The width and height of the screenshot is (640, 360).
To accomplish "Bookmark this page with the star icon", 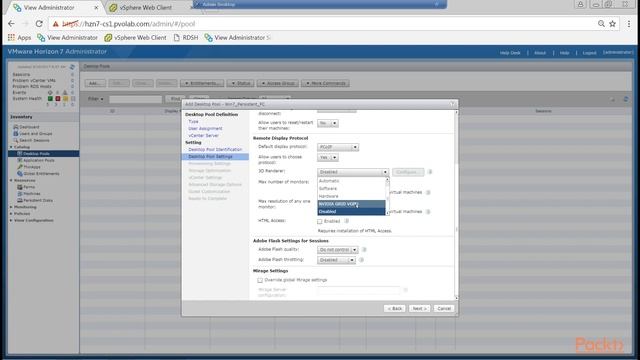I will click(612, 24).
